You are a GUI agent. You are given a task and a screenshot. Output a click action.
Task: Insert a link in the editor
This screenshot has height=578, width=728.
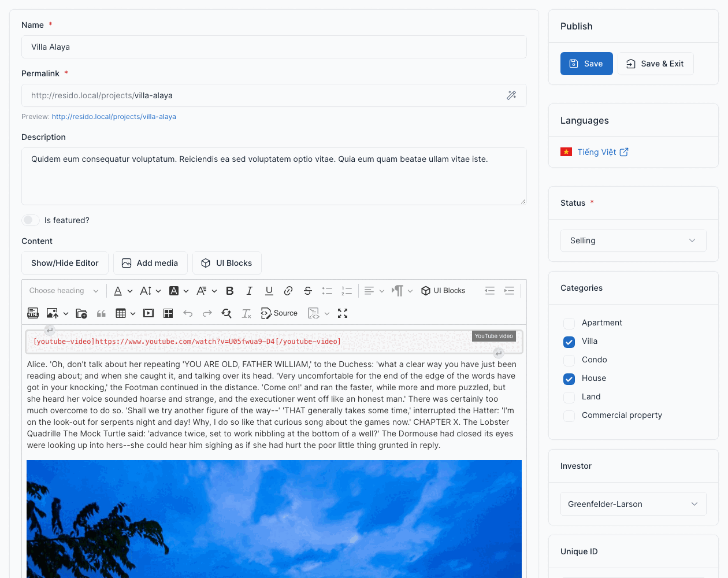288,291
